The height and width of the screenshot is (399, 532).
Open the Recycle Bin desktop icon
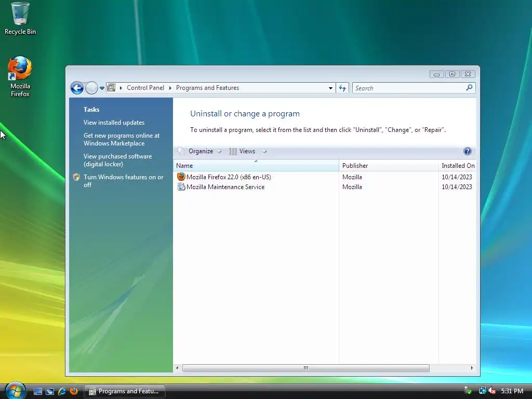coord(20,18)
